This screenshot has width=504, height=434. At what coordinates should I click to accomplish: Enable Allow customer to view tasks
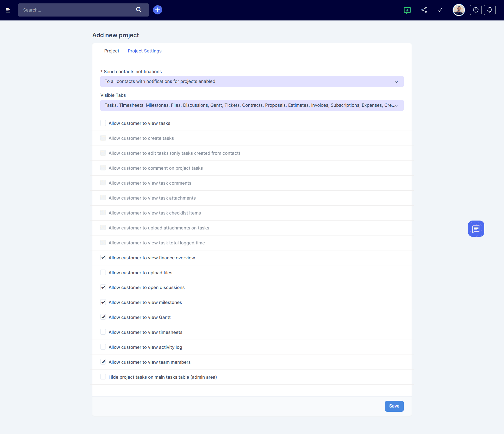[x=103, y=123]
